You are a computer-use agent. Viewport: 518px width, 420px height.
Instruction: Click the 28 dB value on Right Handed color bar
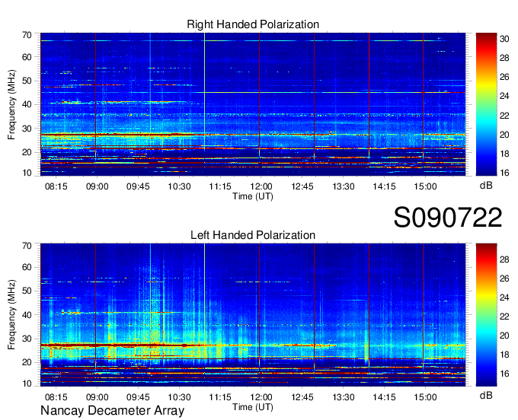click(504, 58)
